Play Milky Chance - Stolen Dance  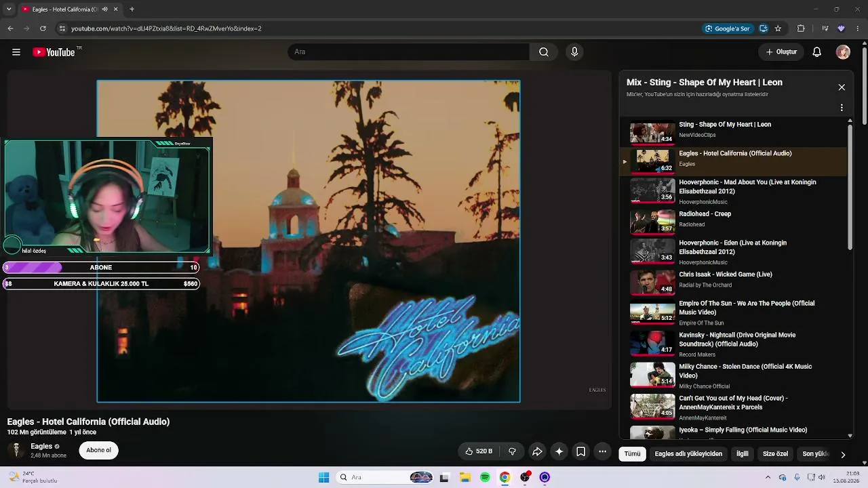734,375
